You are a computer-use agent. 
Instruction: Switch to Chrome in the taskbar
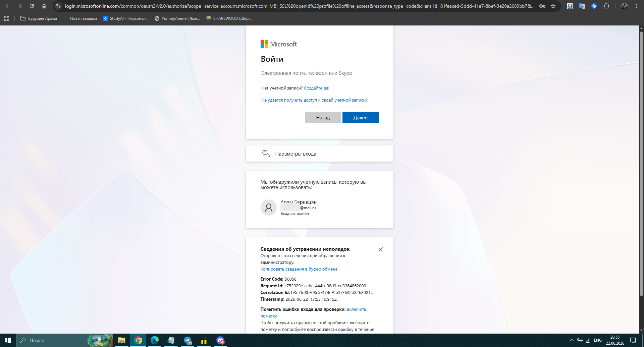pos(138,340)
